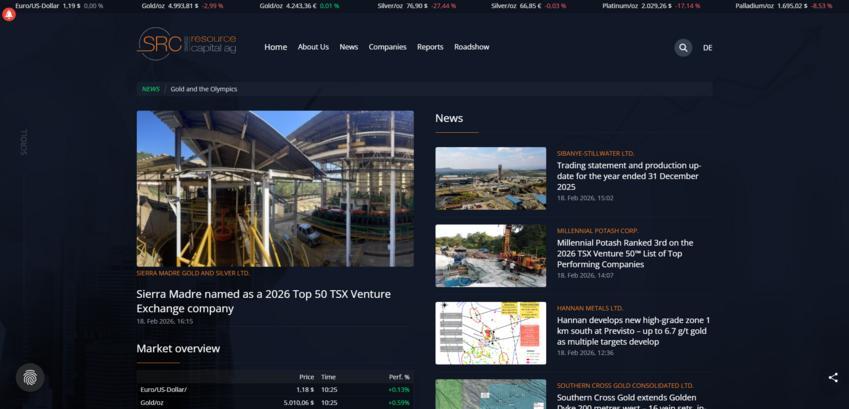Viewport: 849px width, 409px height.
Task: Open the 'Trading statement and production update' article
Action: [x=629, y=176]
